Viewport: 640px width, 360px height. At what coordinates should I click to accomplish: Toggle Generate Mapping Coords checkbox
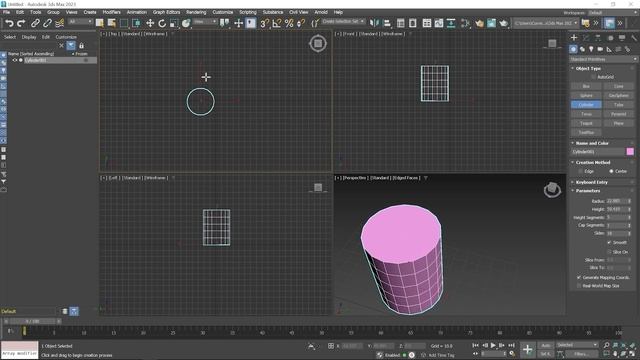pyautogui.click(x=579, y=278)
